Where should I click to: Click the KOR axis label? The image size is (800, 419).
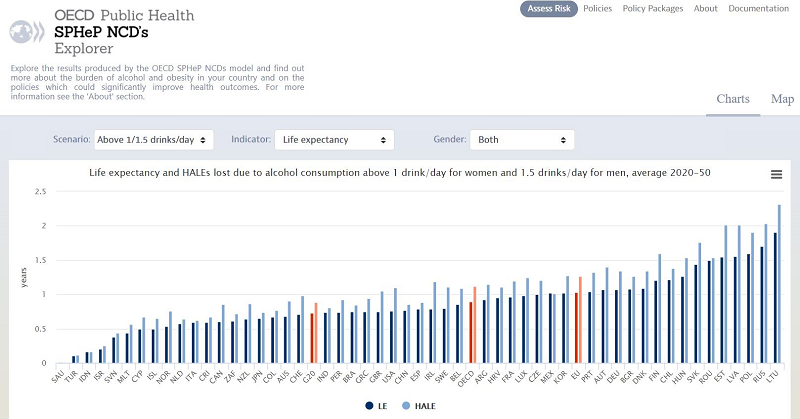560,378
